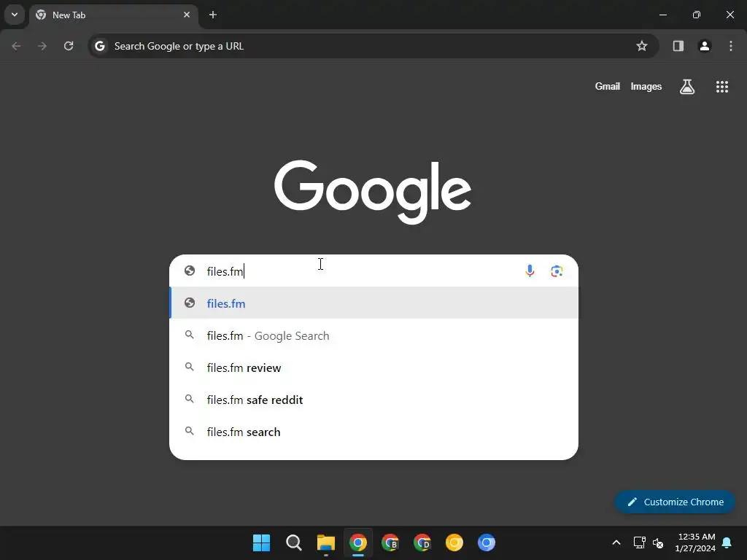Go back using the back arrow
This screenshot has width=747, height=560.
[x=16, y=46]
